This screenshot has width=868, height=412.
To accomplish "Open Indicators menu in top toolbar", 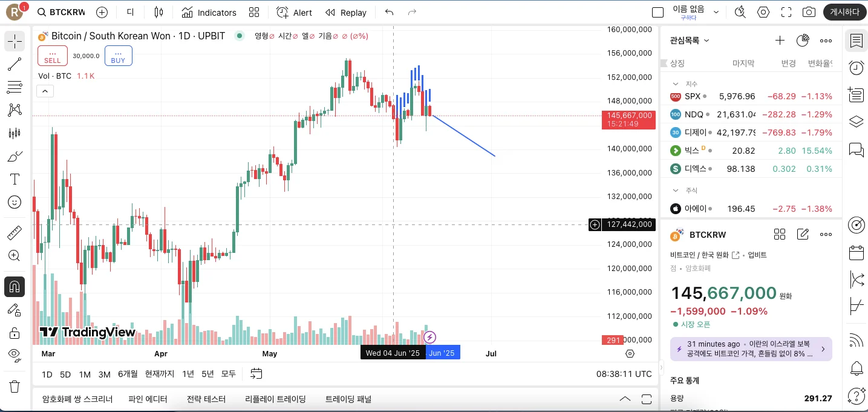I will 209,12.
